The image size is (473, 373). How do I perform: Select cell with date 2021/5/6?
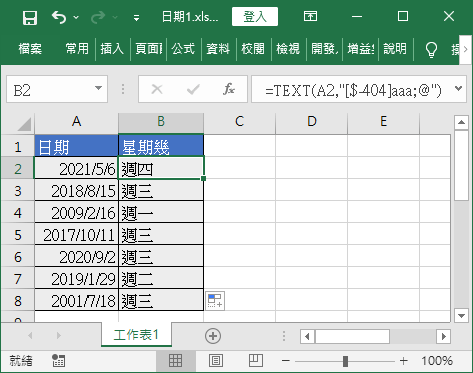pos(76,169)
